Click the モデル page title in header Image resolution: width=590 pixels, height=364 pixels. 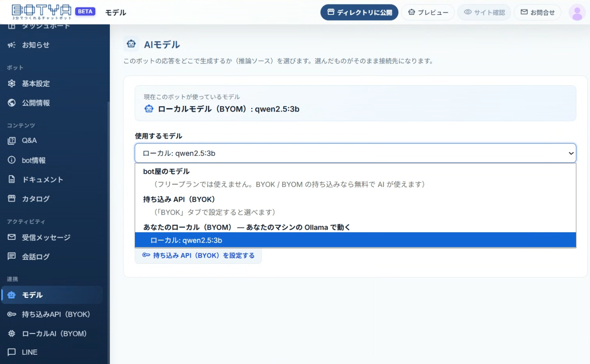coord(115,13)
